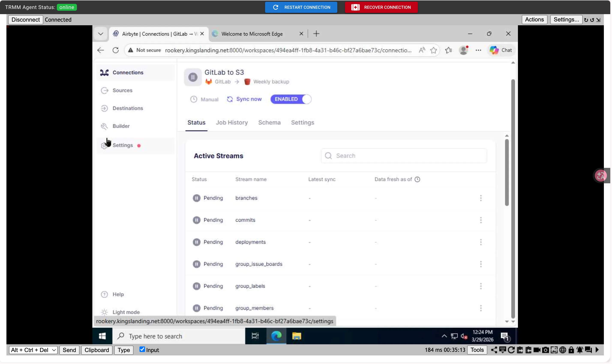Add page to favorites star icon
The height and width of the screenshot is (364, 612).
click(433, 50)
